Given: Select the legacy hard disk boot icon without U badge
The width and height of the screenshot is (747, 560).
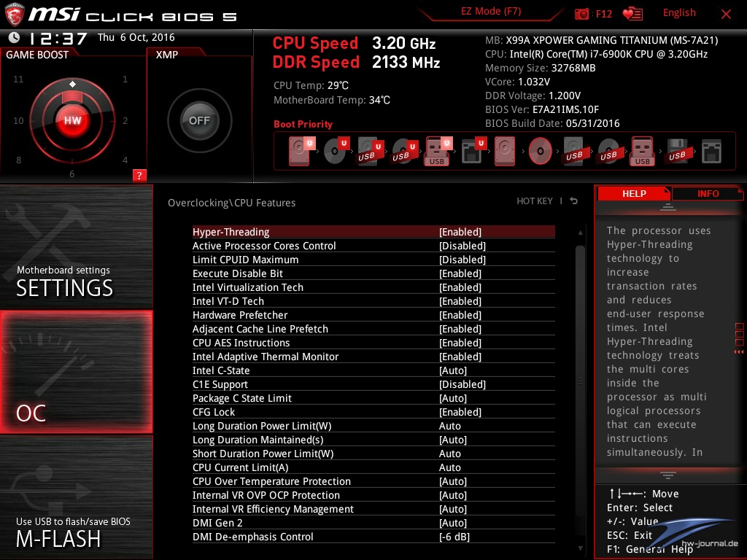Looking at the screenshot, I should [x=505, y=151].
